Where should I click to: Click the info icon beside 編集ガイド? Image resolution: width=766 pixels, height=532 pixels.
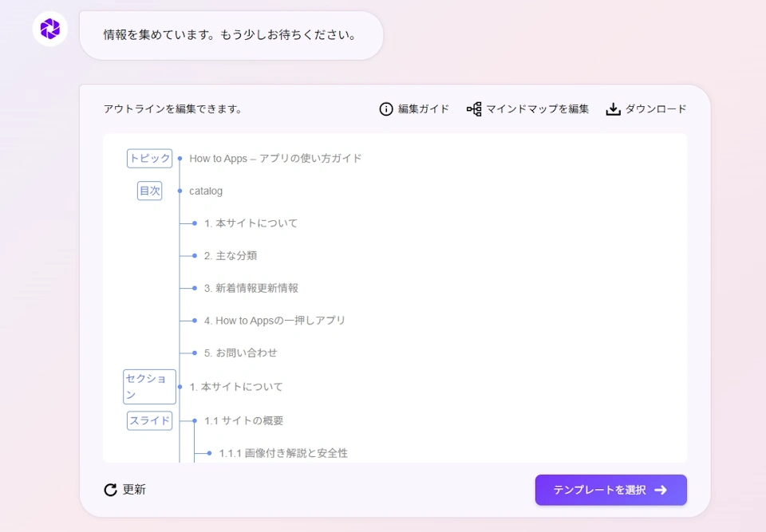[x=386, y=109]
